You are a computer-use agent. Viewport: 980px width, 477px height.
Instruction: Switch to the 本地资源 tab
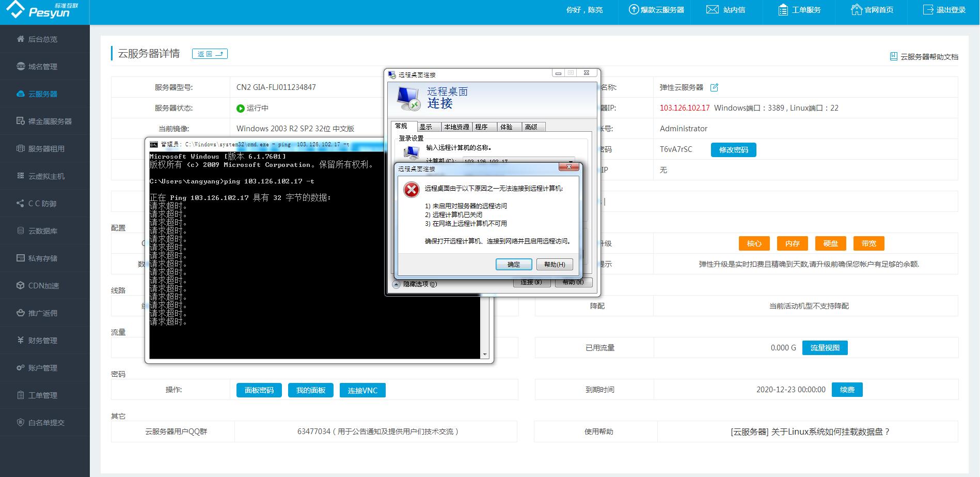point(456,127)
